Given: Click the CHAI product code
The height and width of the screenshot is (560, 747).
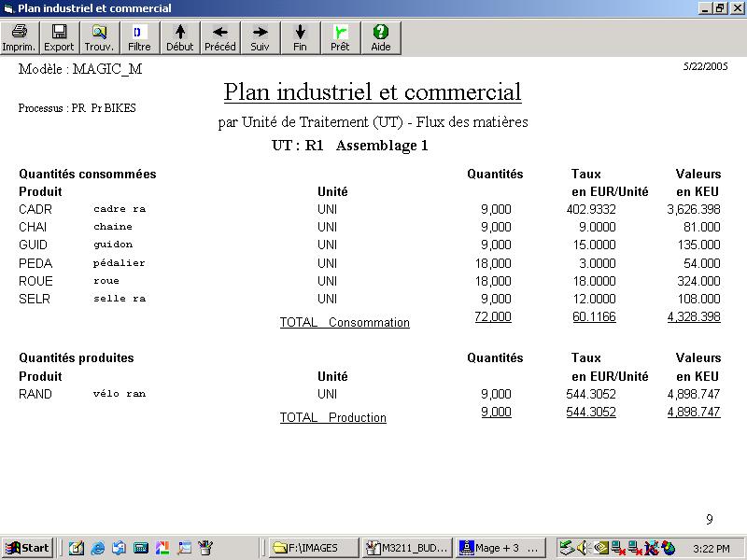Looking at the screenshot, I should click(33, 227).
